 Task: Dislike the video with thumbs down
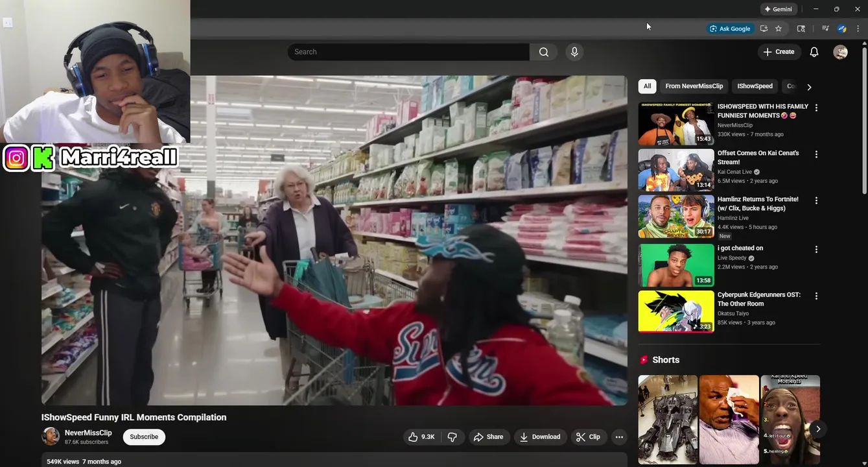pos(452,437)
